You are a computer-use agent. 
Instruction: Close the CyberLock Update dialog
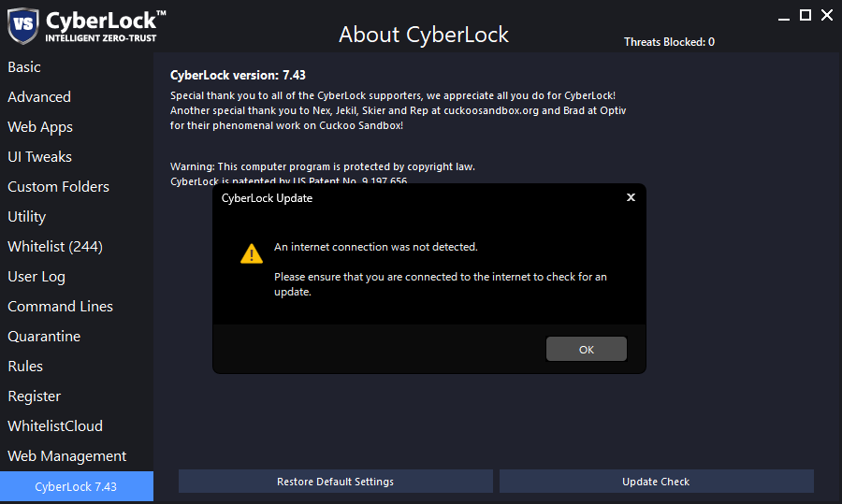631,197
